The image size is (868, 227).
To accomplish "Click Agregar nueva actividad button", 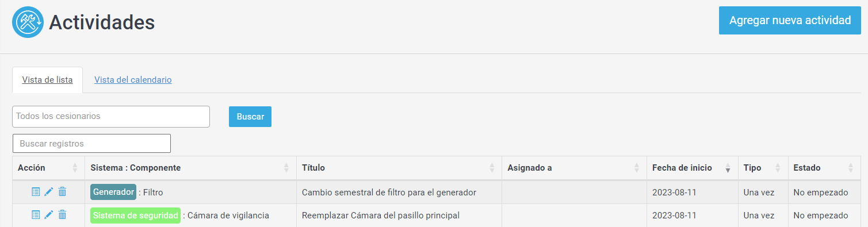I will tap(790, 21).
